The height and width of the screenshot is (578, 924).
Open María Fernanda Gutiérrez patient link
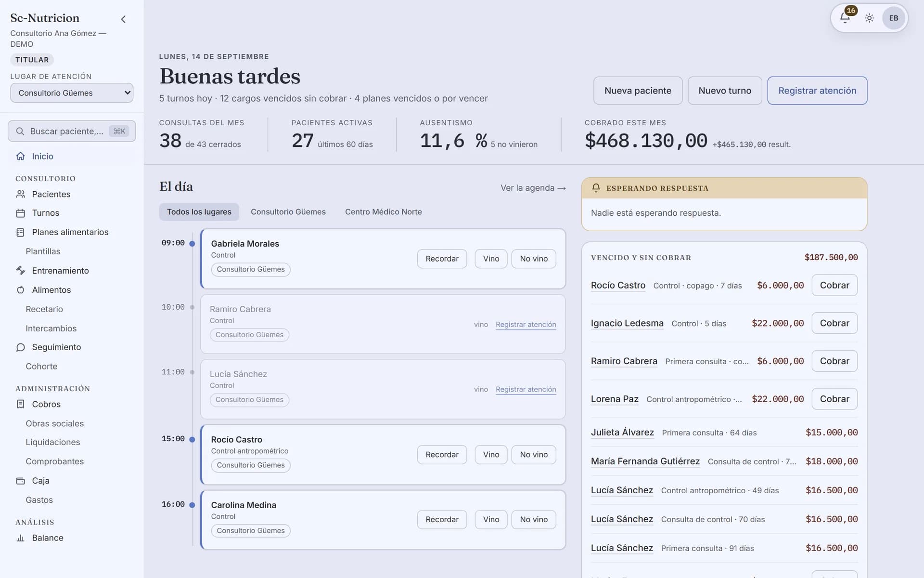[645, 461]
